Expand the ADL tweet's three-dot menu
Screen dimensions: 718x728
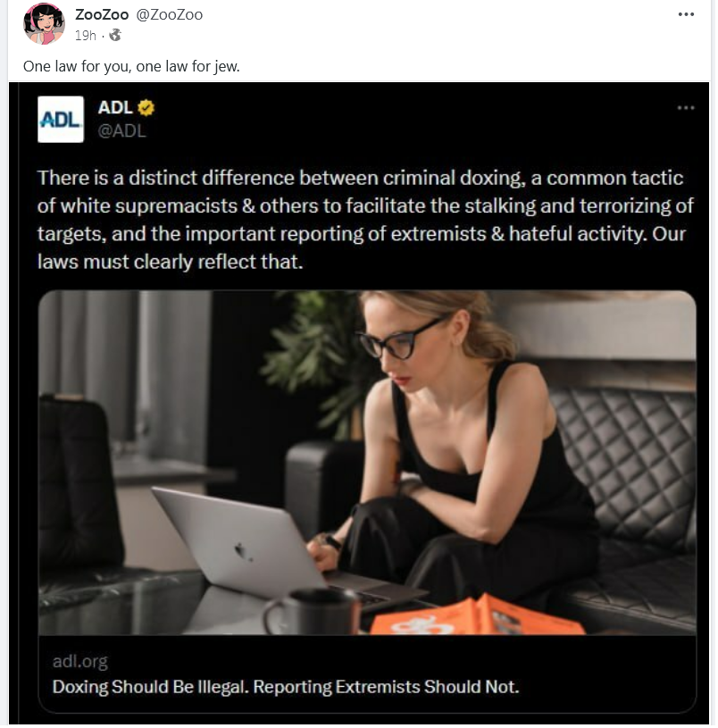(686, 108)
